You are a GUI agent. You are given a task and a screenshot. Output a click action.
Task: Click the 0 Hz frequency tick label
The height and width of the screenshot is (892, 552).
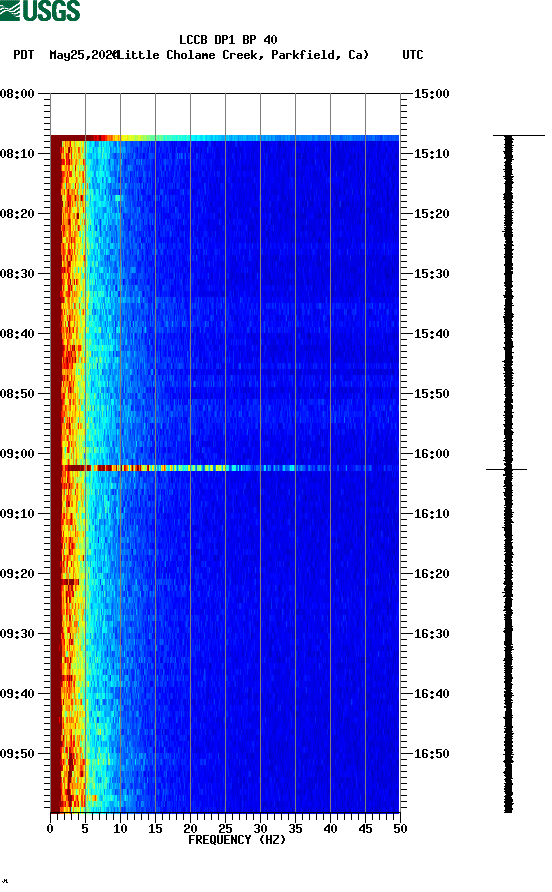point(50,829)
